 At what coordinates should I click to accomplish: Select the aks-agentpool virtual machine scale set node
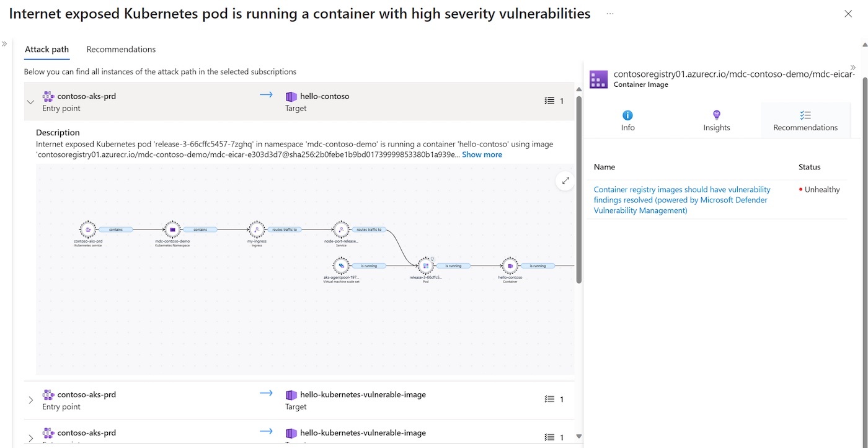click(x=342, y=267)
